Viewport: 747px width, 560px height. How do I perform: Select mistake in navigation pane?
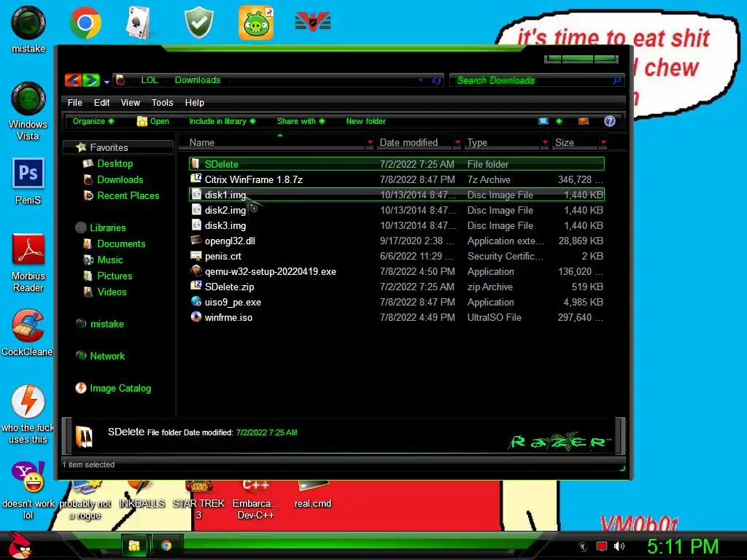tap(107, 324)
